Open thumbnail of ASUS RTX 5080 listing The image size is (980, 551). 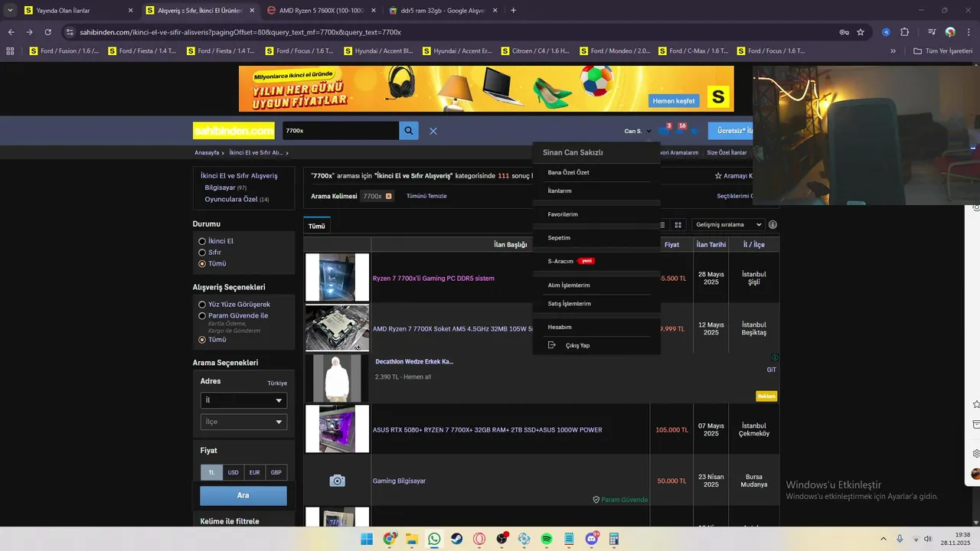pyautogui.click(x=337, y=429)
